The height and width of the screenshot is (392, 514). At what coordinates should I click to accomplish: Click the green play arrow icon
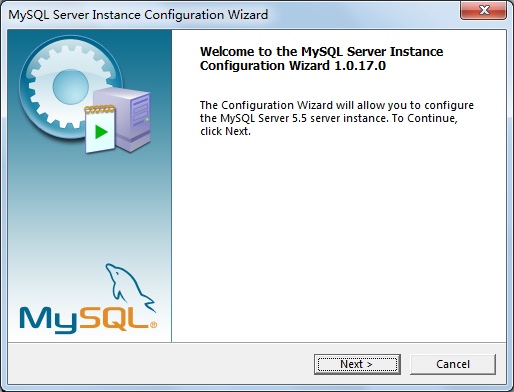coord(101,132)
